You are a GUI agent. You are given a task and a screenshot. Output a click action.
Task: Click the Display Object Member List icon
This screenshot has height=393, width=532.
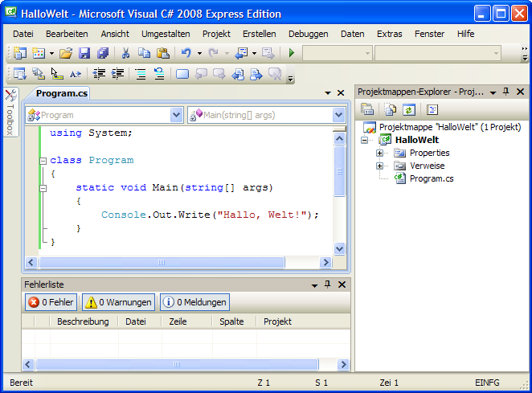coord(19,74)
